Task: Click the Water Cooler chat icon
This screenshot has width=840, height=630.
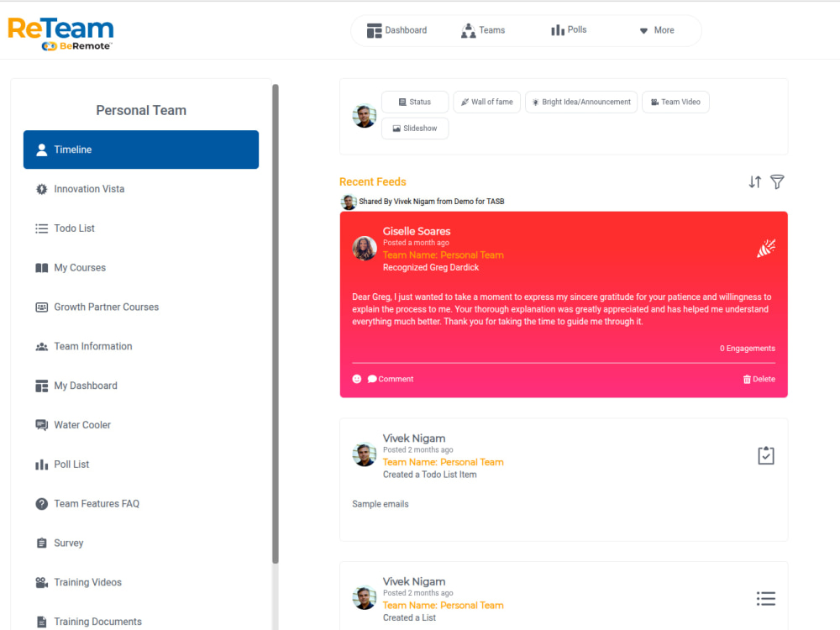Action: 41,425
